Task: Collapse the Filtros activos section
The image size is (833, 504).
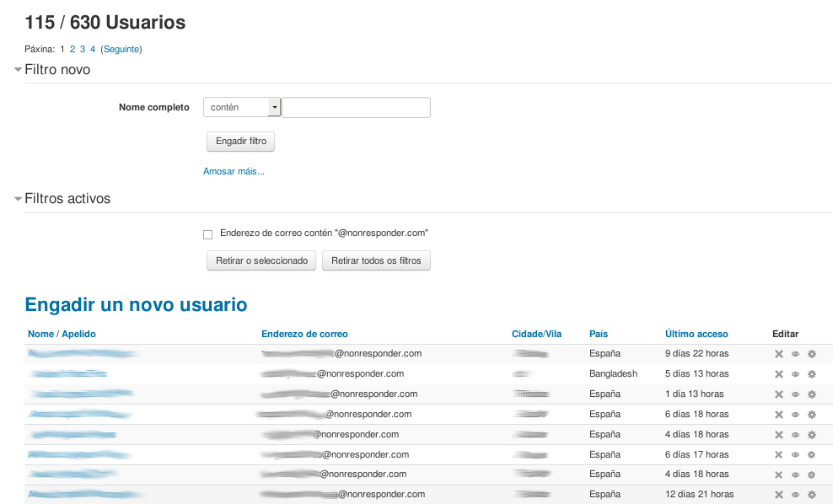Action: pos(19,200)
